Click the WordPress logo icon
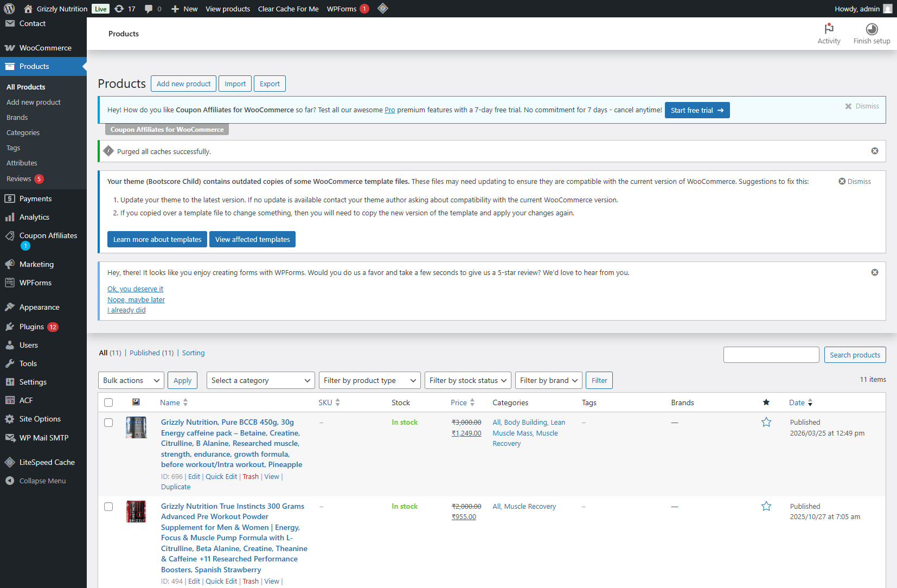 coord(9,9)
